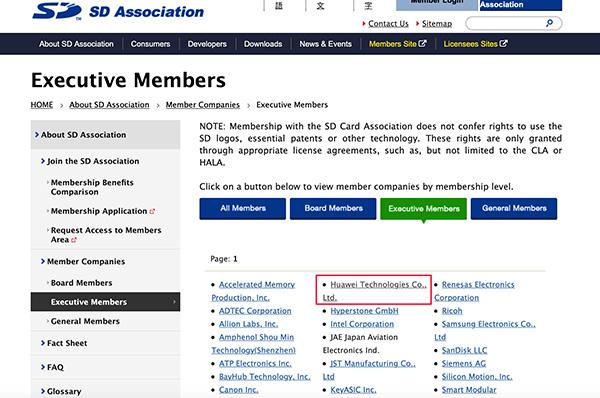Open Samsung Electronics Co., Ltd link
Image resolution: width=600 pixels, height=398 pixels.
485,331
